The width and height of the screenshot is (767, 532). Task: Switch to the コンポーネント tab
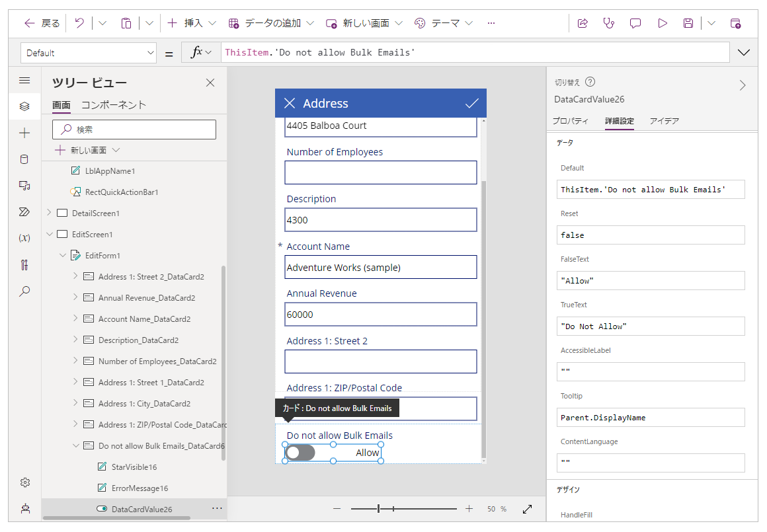(114, 105)
